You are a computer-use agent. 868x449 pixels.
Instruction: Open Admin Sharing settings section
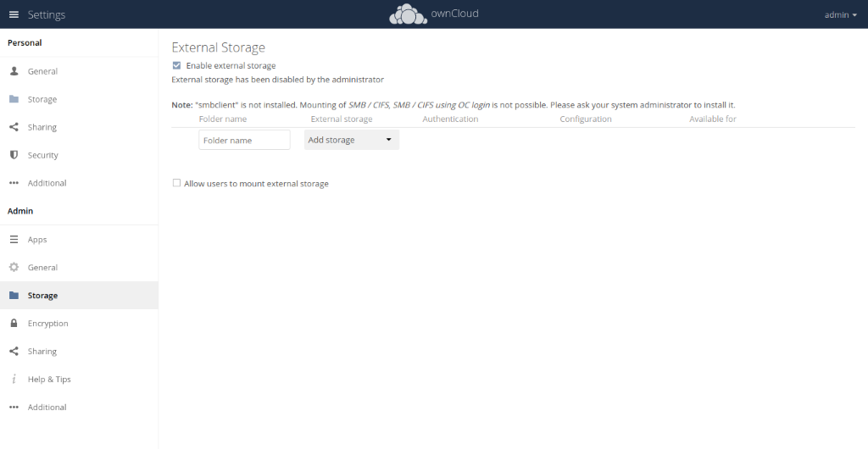coord(42,351)
